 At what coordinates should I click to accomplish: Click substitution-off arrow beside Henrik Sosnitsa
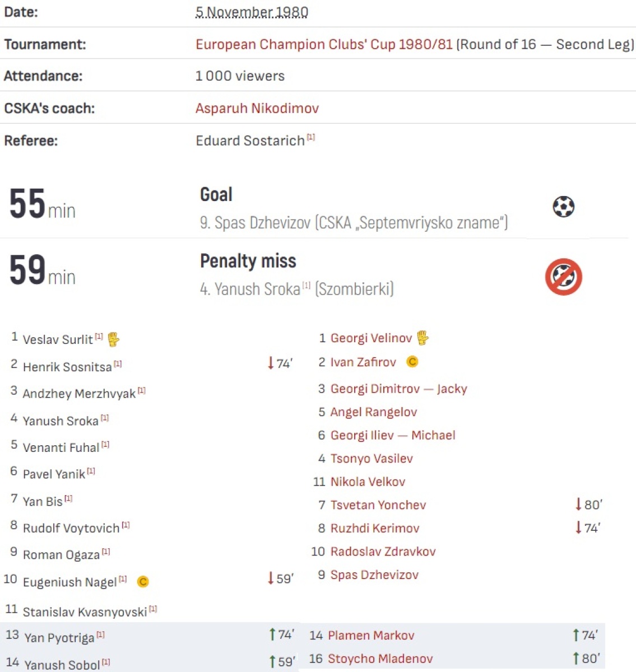[x=271, y=363]
